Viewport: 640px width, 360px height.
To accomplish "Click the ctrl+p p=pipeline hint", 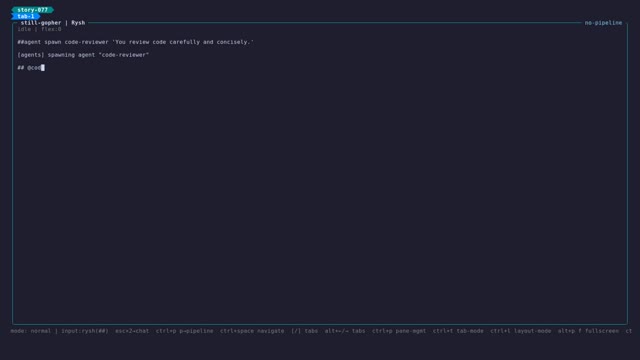I will coord(184,331).
